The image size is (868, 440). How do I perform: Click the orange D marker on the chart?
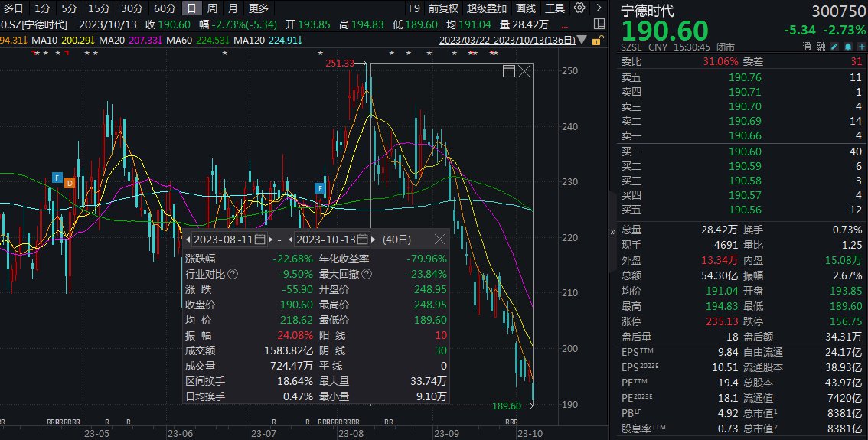(x=70, y=183)
